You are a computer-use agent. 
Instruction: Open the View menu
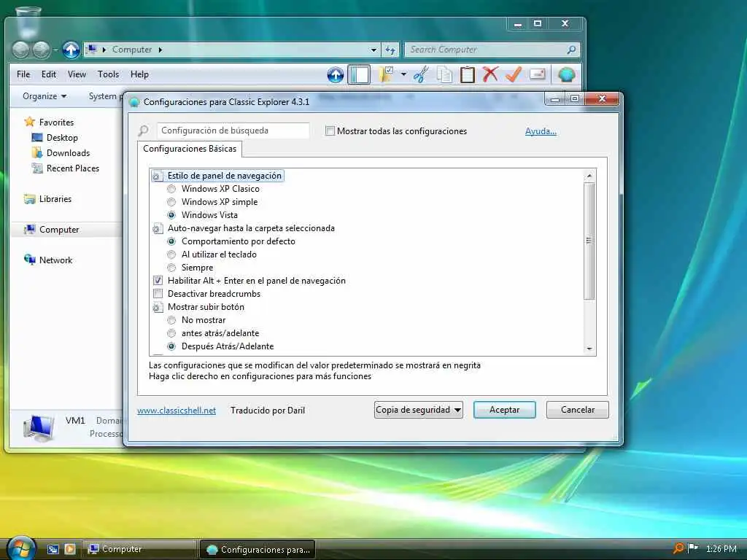pyautogui.click(x=77, y=74)
